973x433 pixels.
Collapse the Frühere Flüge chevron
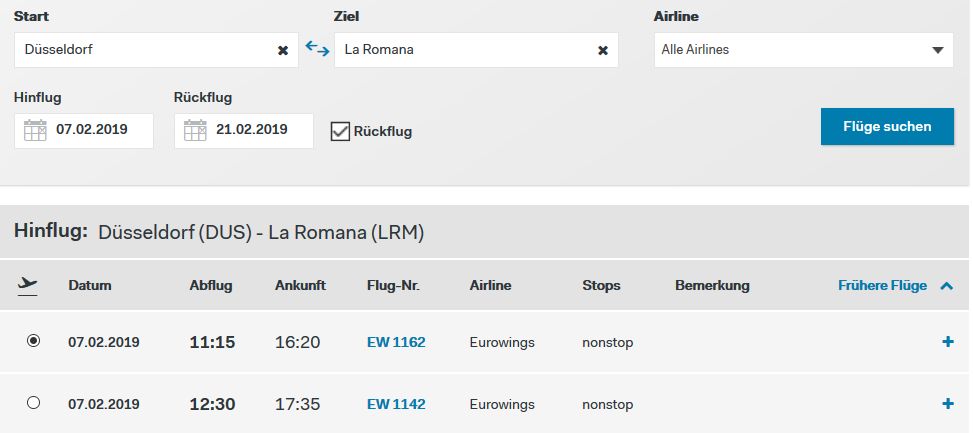946,286
